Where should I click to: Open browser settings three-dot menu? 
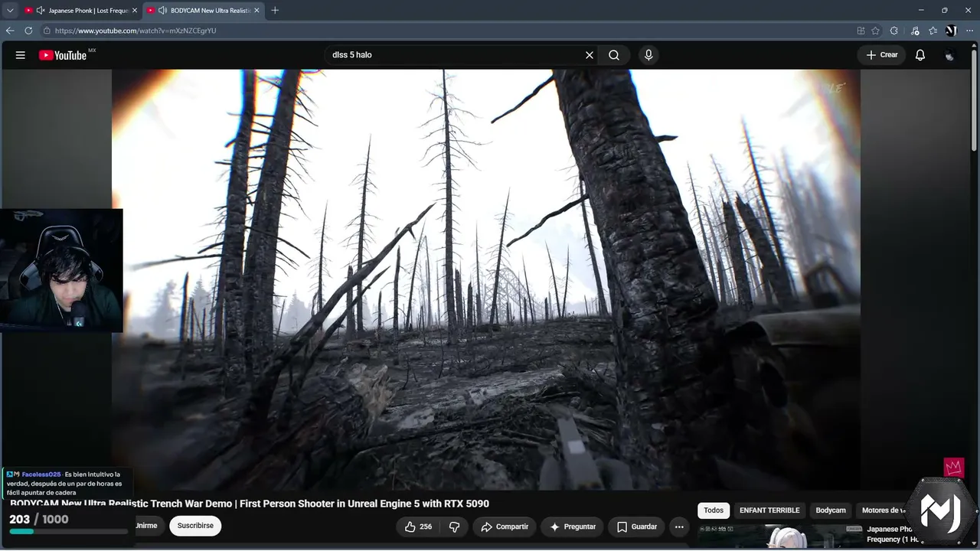pos(969,31)
